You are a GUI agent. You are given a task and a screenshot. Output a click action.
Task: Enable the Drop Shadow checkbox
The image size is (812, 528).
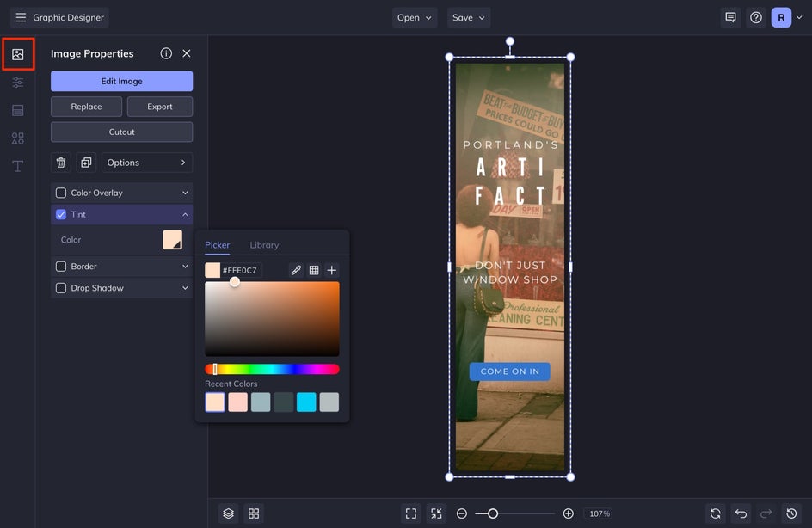pyautogui.click(x=61, y=288)
